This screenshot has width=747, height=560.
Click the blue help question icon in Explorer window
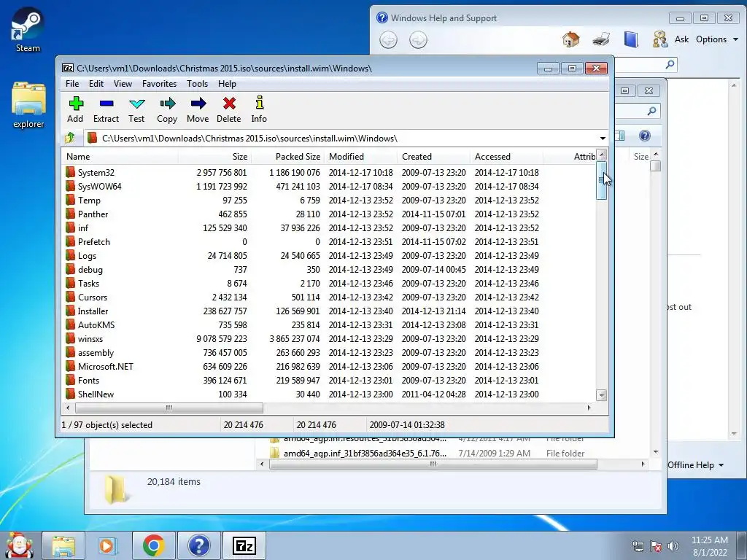click(x=645, y=136)
